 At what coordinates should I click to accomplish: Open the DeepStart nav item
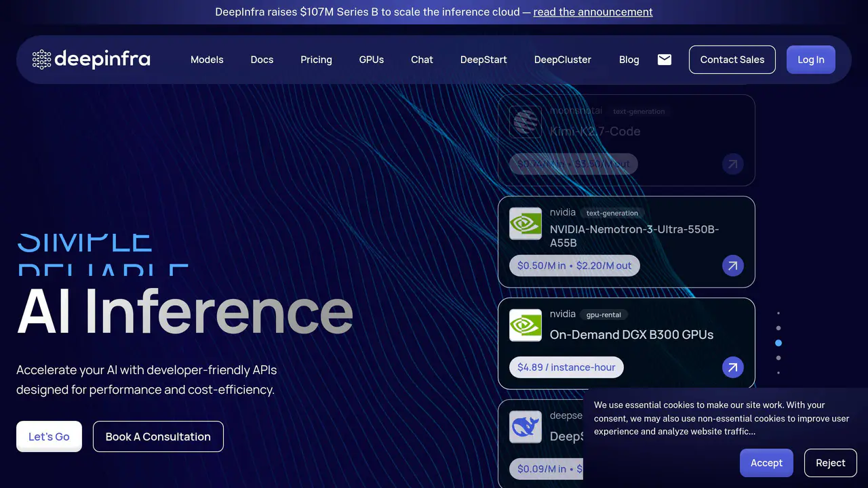(x=484, y=60)
